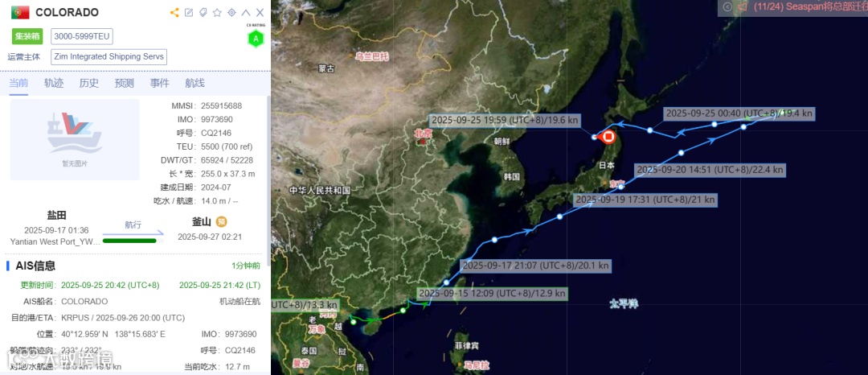Collapse the news banner with the left circle arrow
This screenshot has width=868, height=375.
tap(727, 7)
